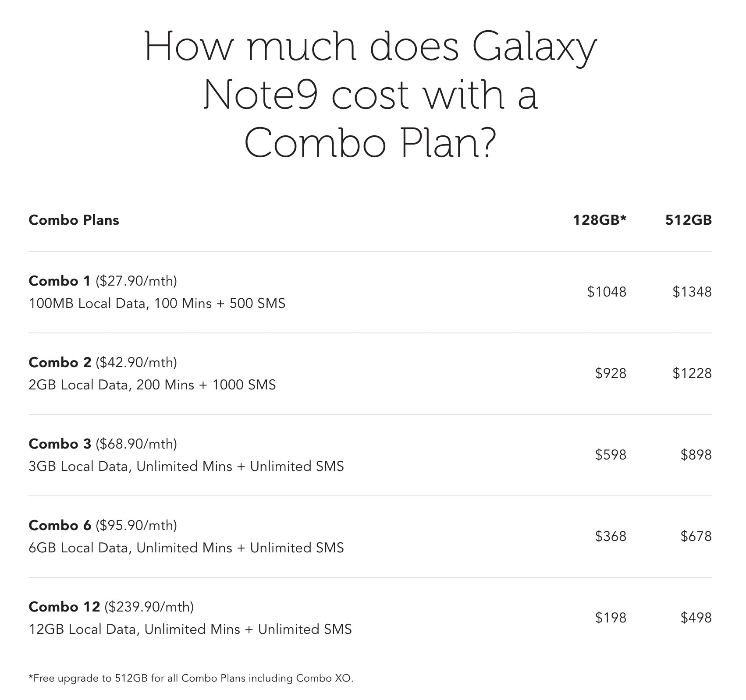Click the 128GB* column header
Viewport: 746px width, 700px height.
pos(599,220)
